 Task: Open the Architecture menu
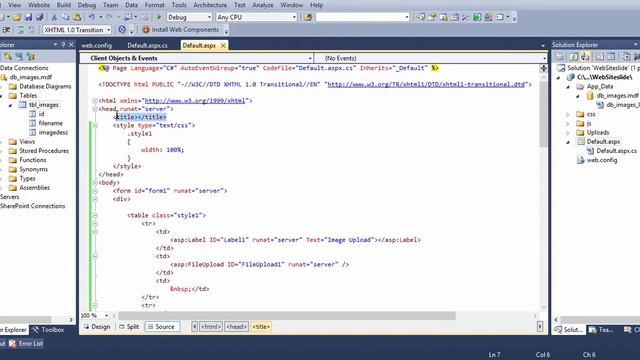point(210,5)
